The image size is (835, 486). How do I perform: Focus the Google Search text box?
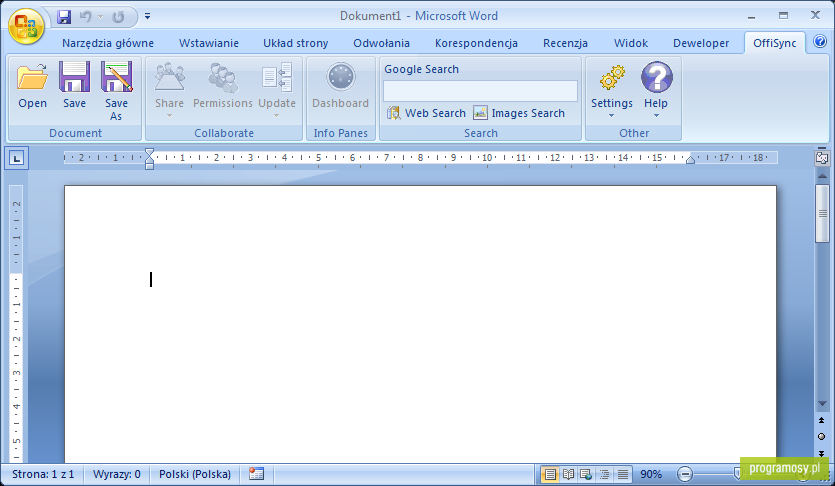(x=480, y=91)
